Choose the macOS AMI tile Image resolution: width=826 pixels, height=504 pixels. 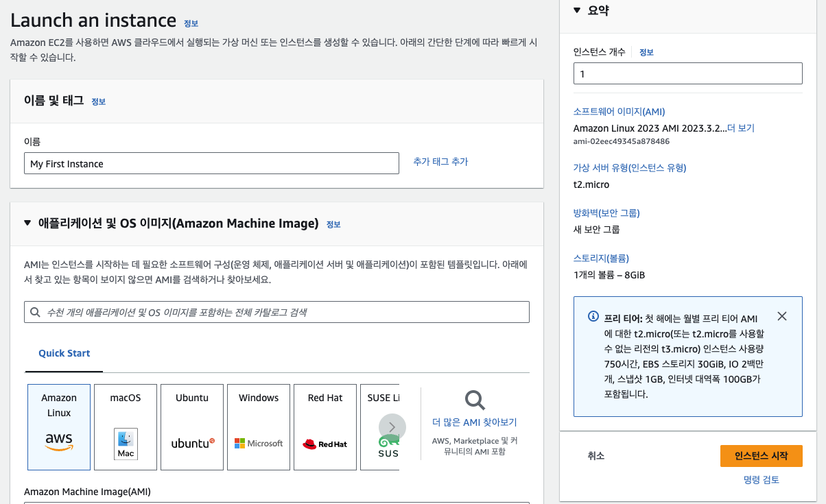coord(126,427)
